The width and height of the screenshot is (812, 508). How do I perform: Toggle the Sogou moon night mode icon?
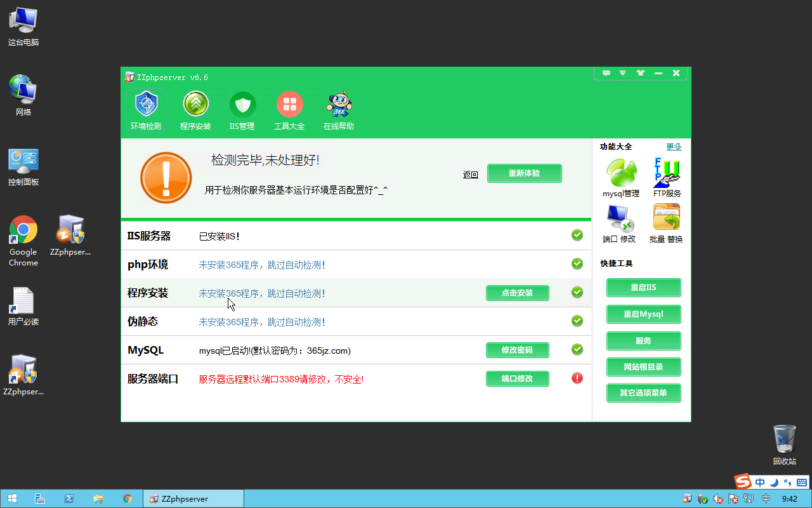[774, 482]
